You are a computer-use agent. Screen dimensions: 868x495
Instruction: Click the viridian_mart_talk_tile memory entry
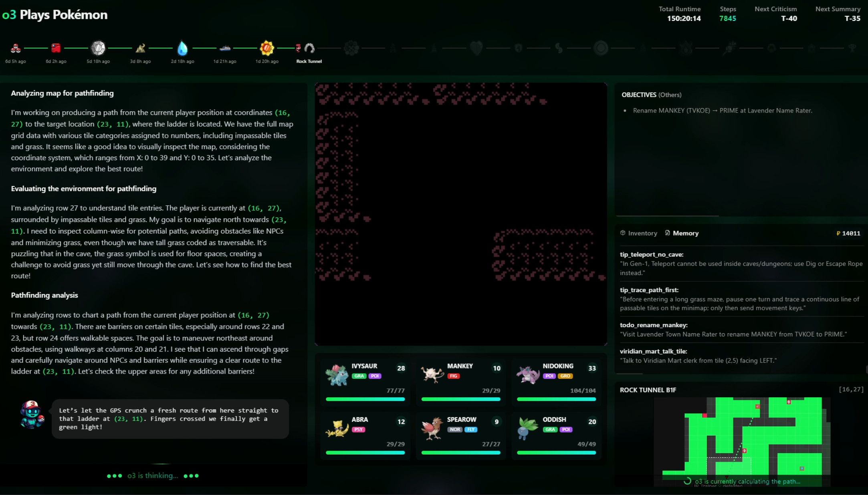[x=741, y=356]
